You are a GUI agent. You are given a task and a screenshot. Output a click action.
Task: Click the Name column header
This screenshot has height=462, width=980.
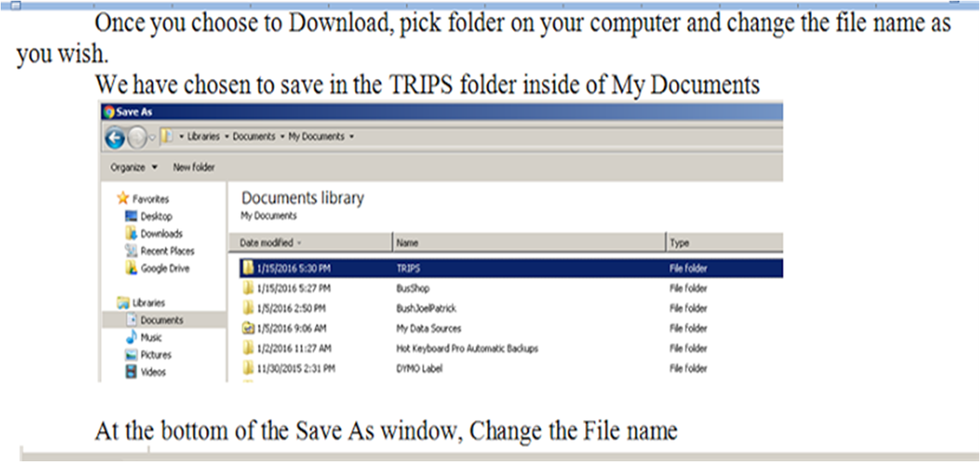coord(529,243)
